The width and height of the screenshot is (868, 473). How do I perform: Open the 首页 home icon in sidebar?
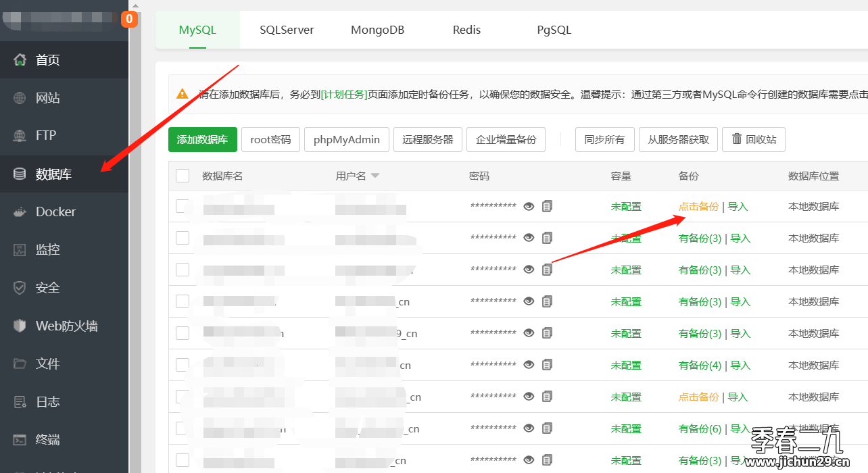20,59
